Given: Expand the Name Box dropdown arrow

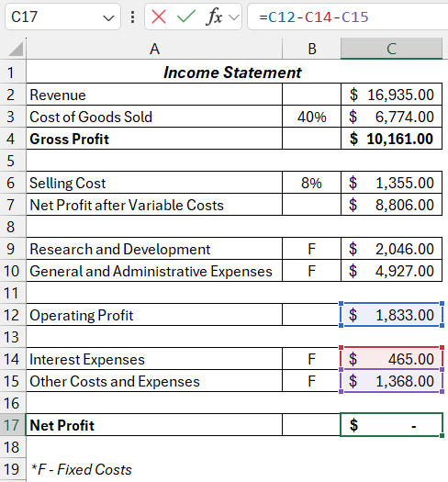Looking at the screenshot, I should coord(108,17).
